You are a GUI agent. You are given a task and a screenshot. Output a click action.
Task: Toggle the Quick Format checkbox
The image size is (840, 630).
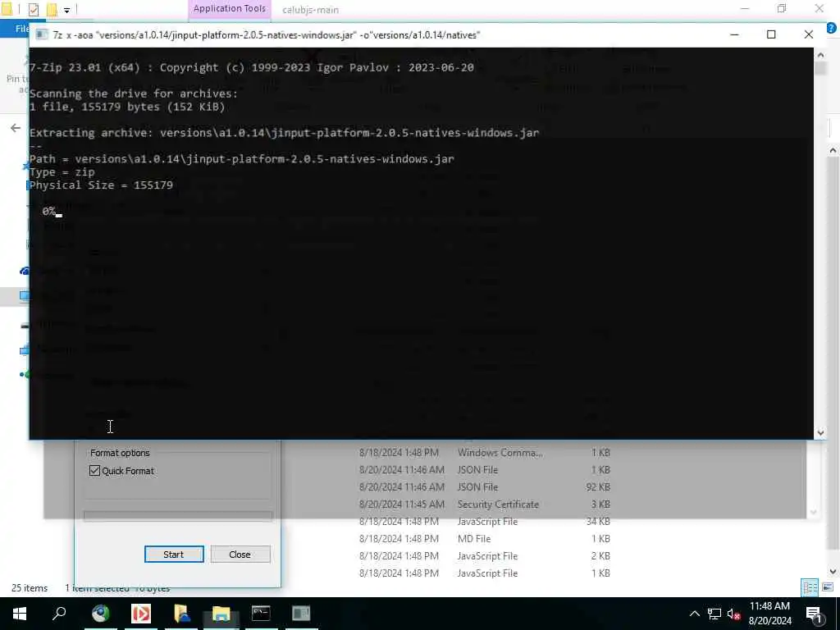click(95, 470)
